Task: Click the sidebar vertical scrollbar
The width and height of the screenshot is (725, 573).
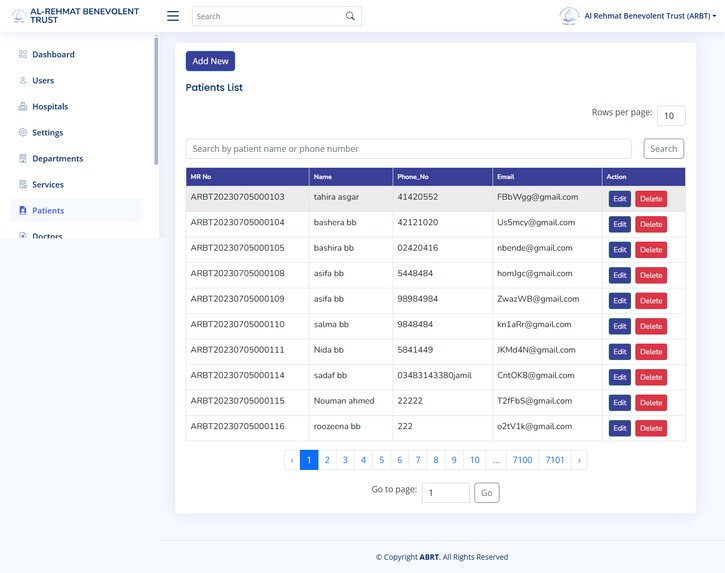Action: coord(156,101)
